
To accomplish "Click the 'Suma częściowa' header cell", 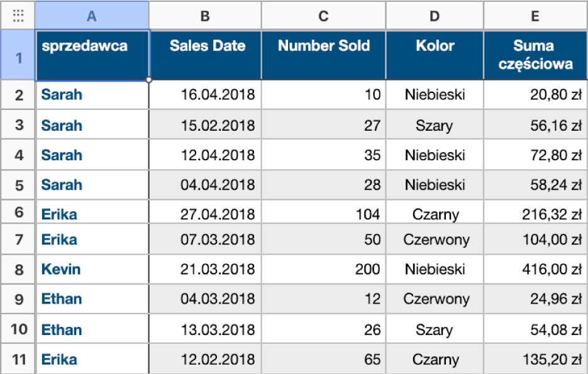I will pos(535,55).
